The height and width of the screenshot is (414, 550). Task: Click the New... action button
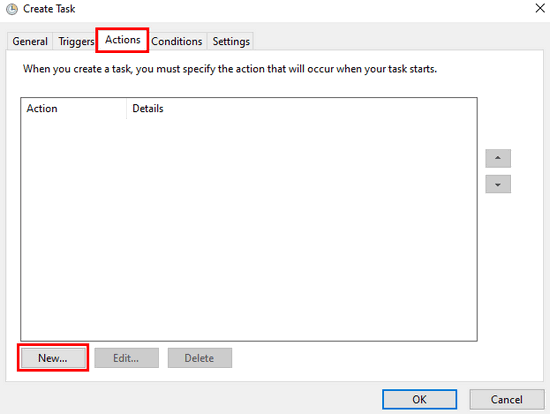(x=53, y=358)
